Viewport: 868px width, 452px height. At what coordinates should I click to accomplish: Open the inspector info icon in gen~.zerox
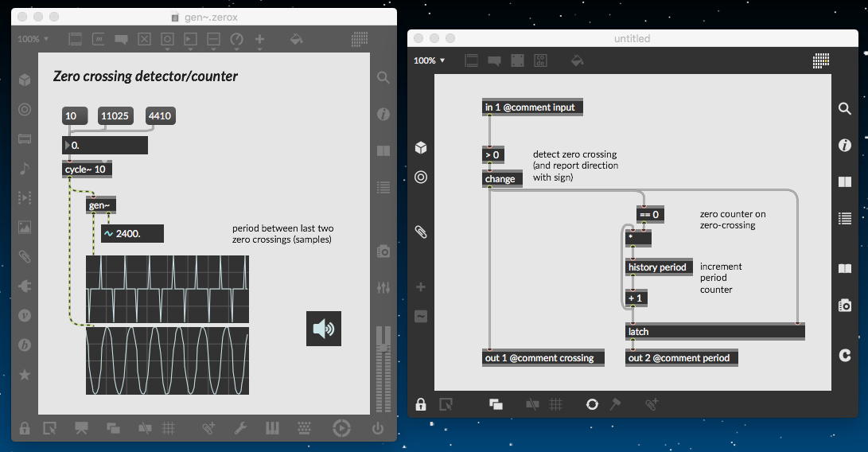(x=383, y=114)
